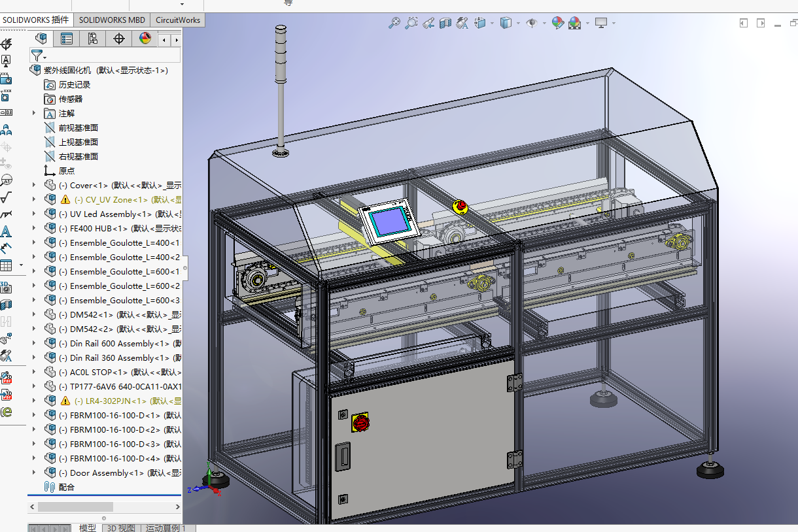Select the SOLIDWORKS 插件 ribbon tab
Screen dimensions: 798x532
[36, 20]
